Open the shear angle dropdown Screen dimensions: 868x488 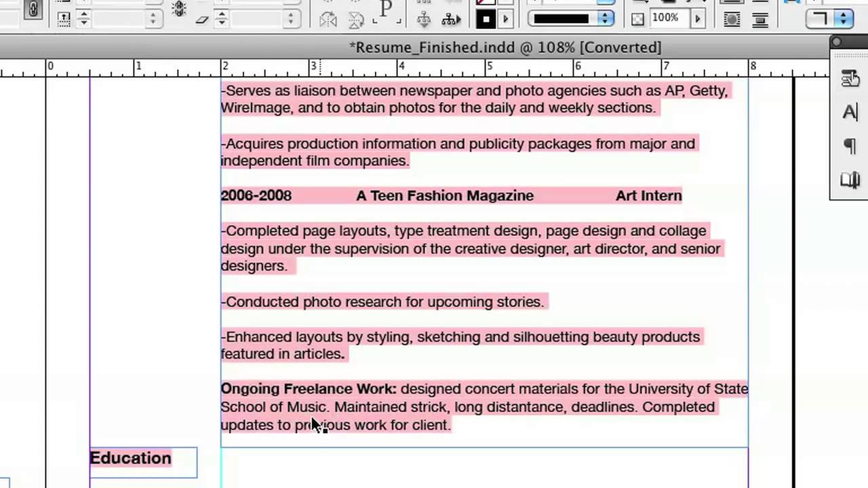[290, 19]
